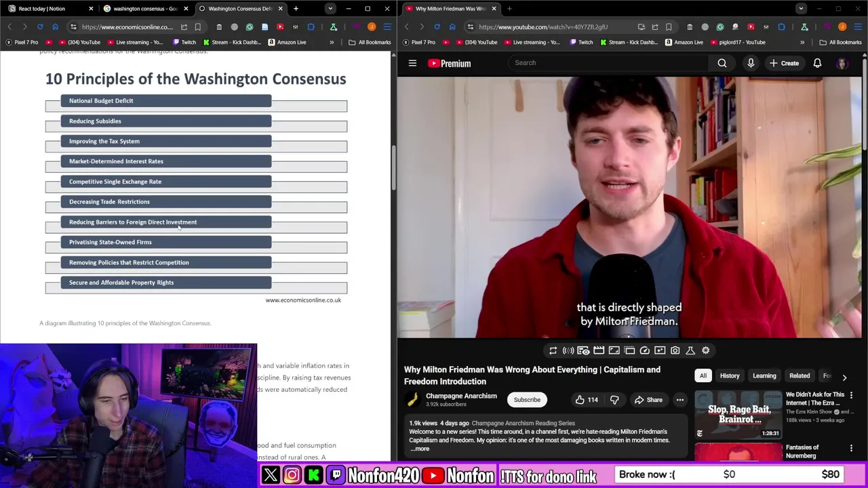Open All Bookmarks folder in left browser
The width and height of the screenshot is (868, 488).
[x=370, y=42]
